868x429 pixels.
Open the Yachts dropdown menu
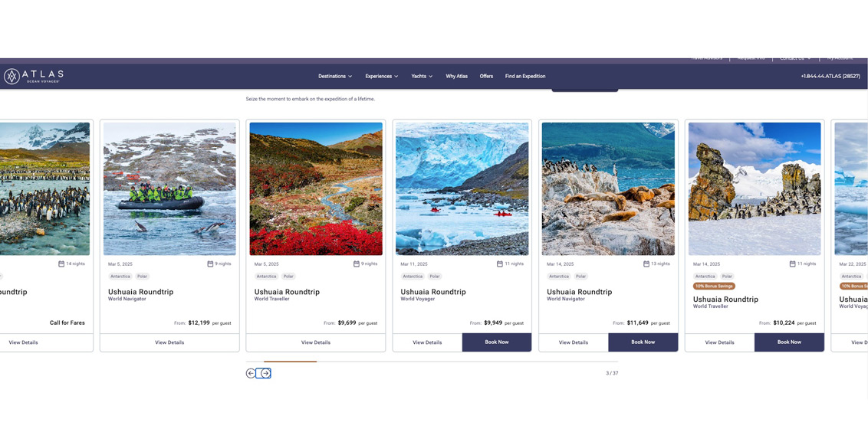click(x=422, y=77)
